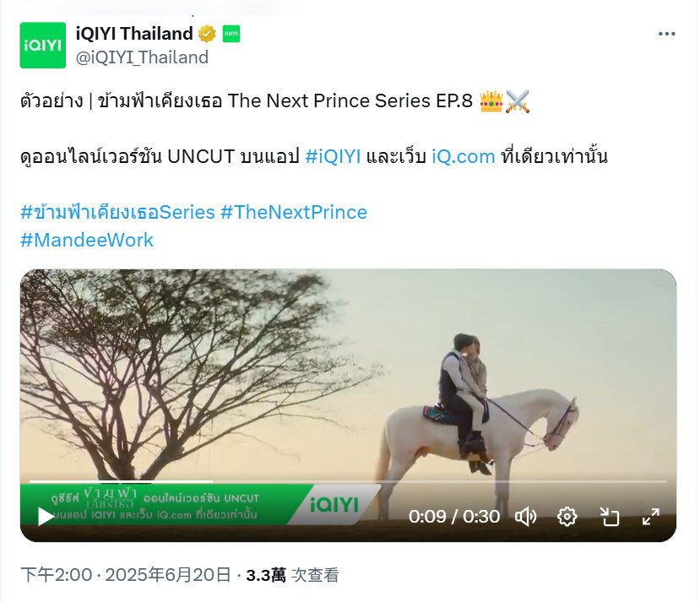Open the #MandeeWork hashtag
Viewport: 700px width, 602px height.
87,240
